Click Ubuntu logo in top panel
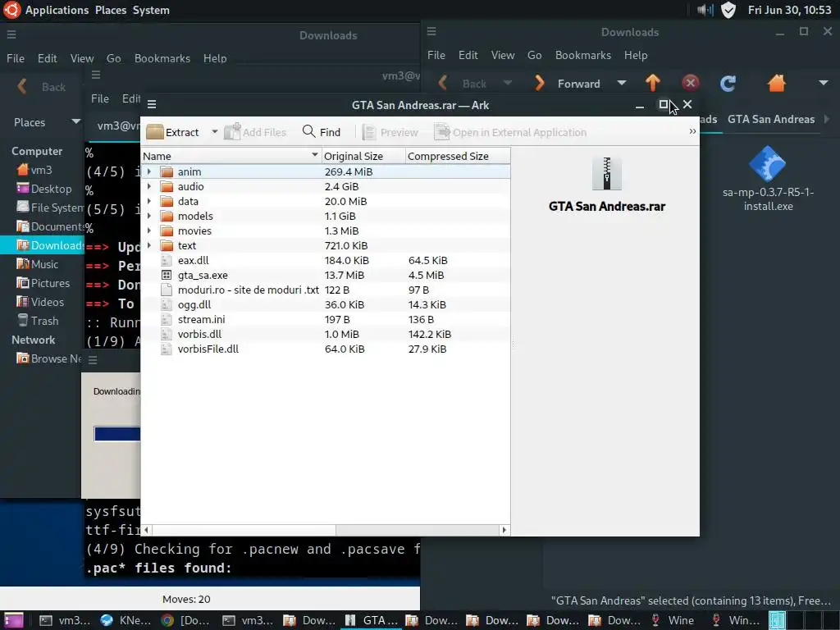This screenshot has height=630, width=840. pos(11,10)
